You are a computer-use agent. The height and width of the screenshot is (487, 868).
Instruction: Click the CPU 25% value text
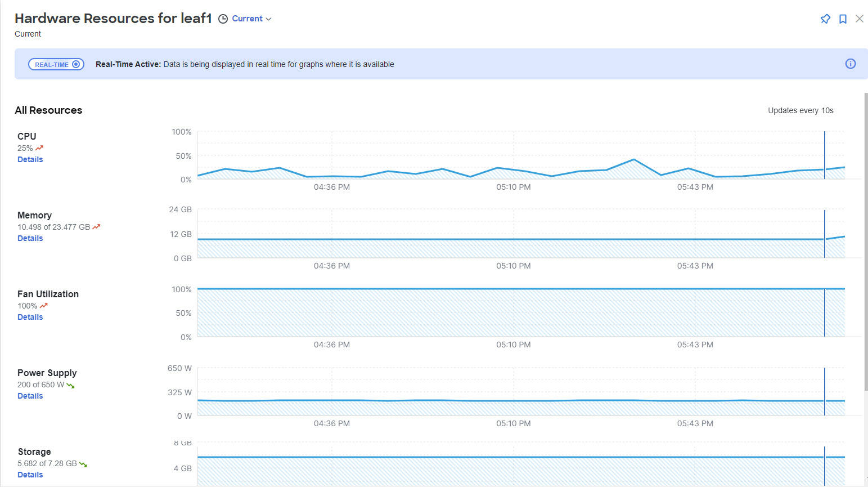click(25, 148)
